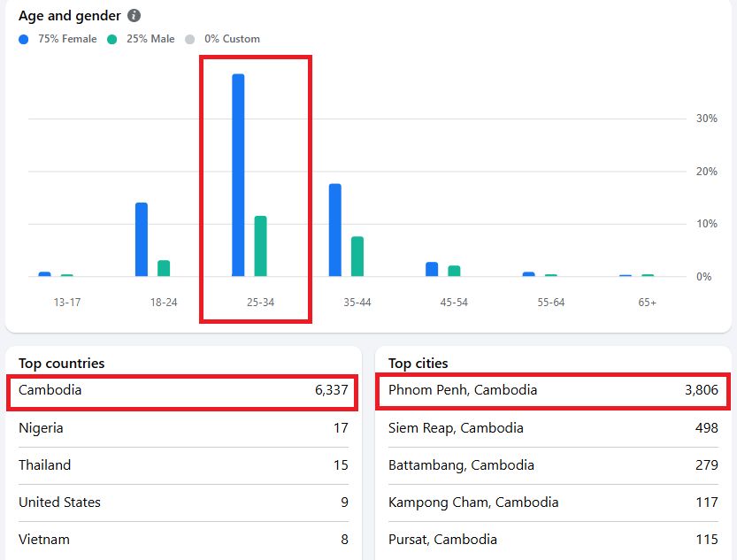Select the gray Custom legend dot

(190, 40)
